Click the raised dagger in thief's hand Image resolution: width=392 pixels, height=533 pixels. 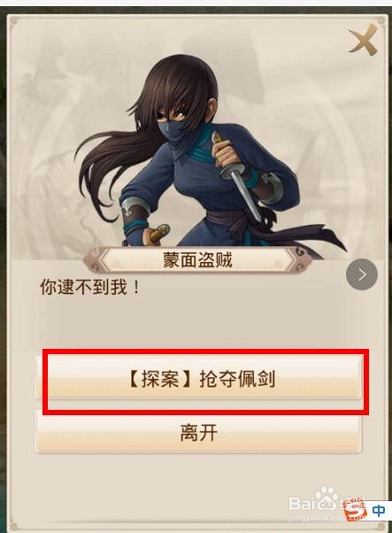[238, 175]
